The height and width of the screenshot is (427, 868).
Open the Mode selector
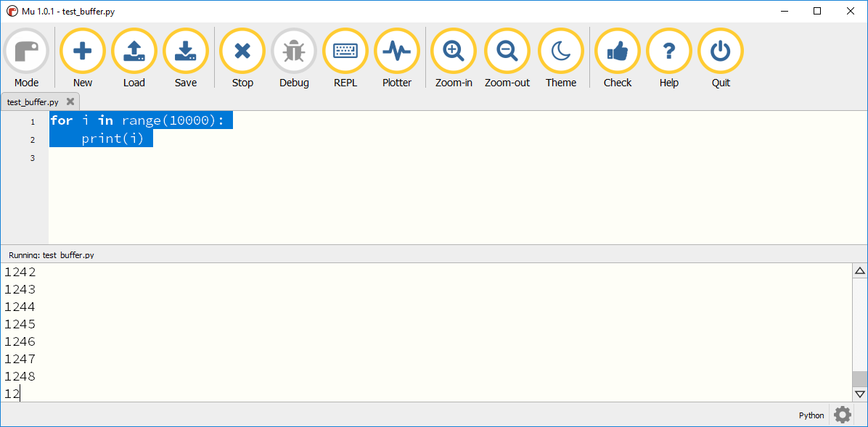26,58
